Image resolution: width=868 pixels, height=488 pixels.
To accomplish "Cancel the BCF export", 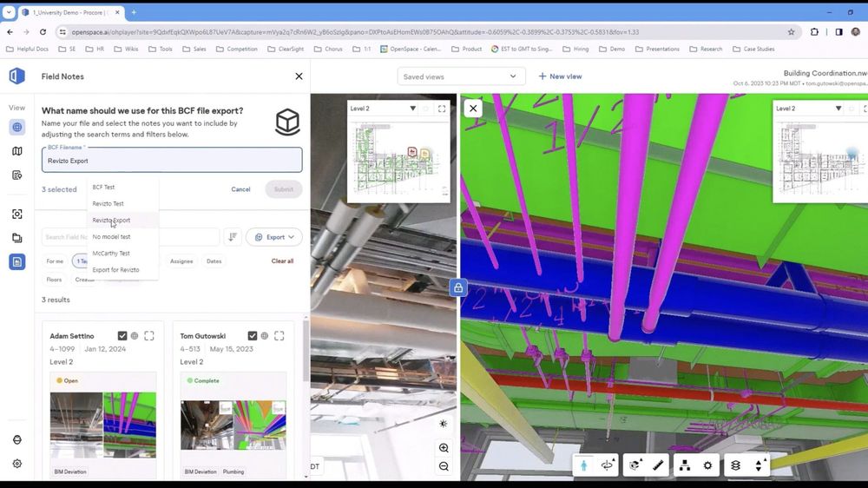I will pos(240,189).
